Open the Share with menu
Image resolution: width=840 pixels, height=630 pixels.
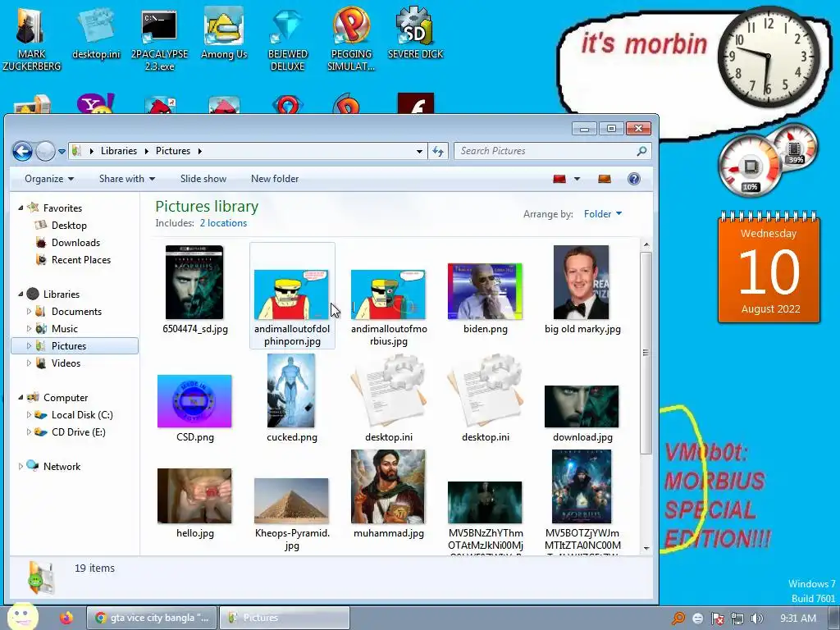click(127, 179)
